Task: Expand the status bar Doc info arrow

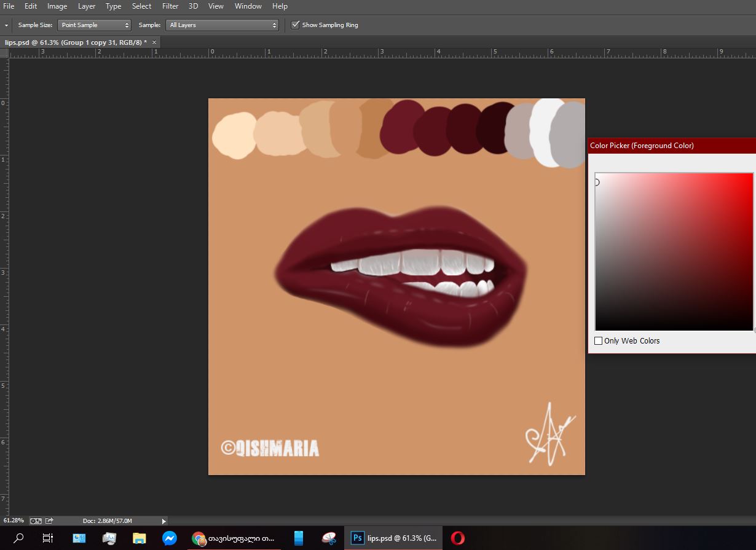Action: [163, 521]
